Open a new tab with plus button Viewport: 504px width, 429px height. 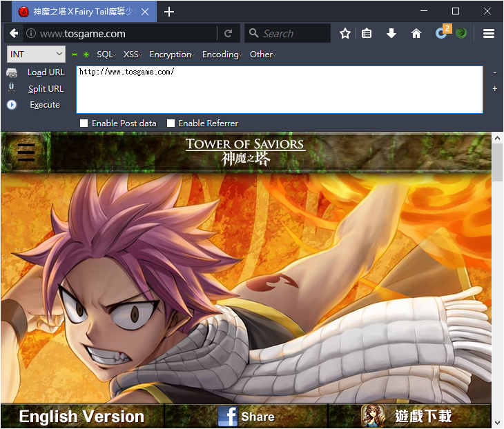click(168, 12)
